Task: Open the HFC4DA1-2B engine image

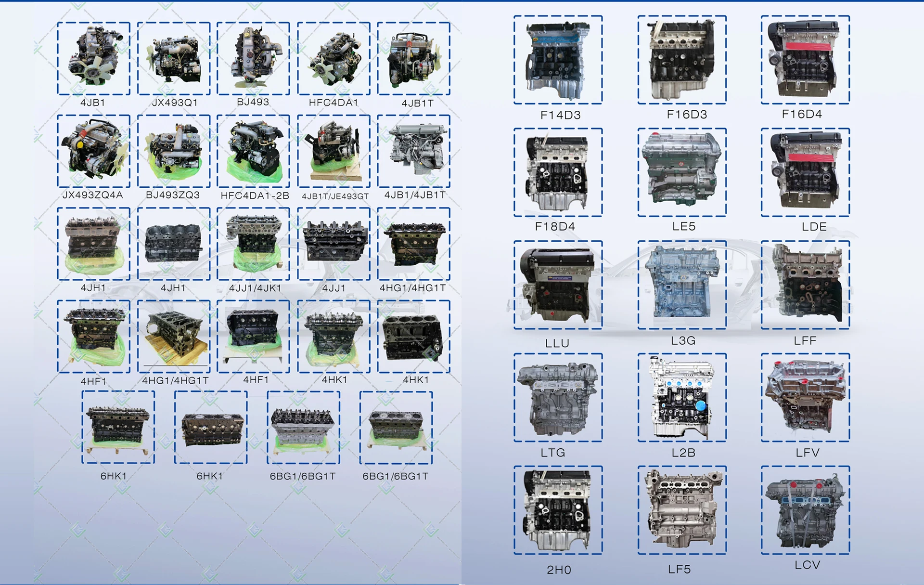Action: coord(253,151)
